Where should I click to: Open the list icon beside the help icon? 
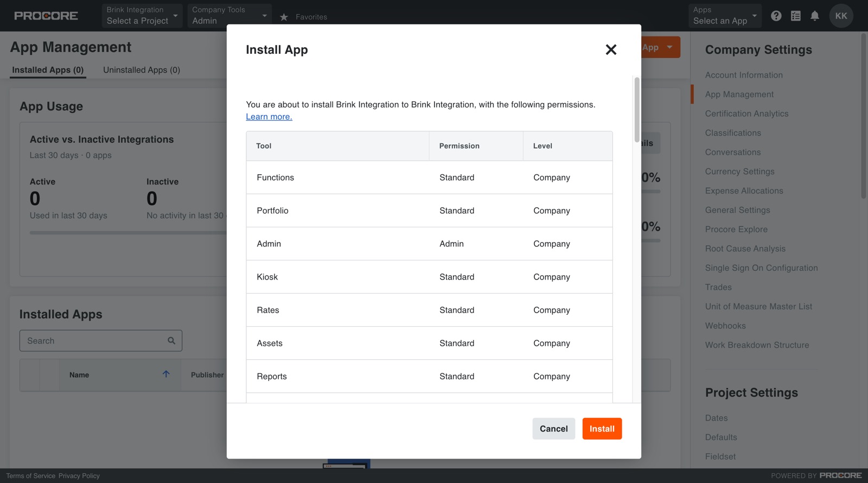point(796,16)
